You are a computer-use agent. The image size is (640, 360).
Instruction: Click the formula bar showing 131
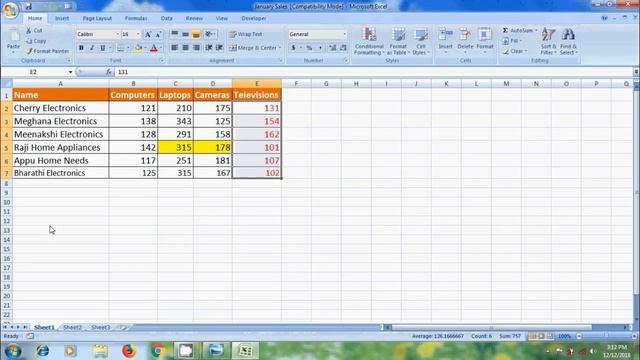pyautogui.click(x=373, y=72)
